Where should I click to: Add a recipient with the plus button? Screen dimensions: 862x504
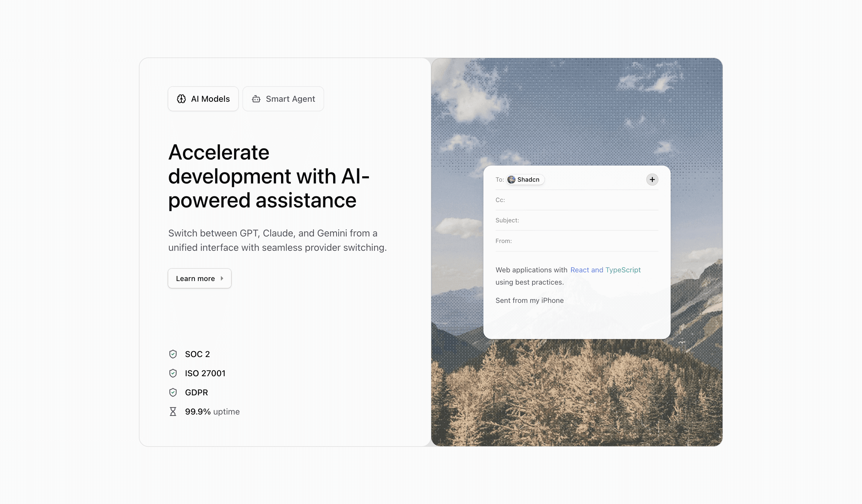click(652, 180)
